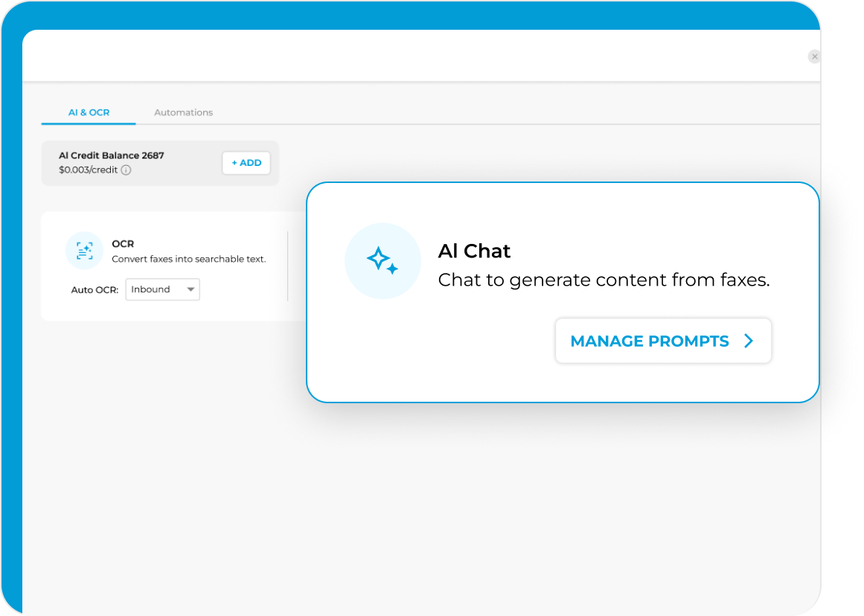The width and height of the screenshot is (864, 616).
Task: Select the OCR feature card
Action: tap(164, 266)
